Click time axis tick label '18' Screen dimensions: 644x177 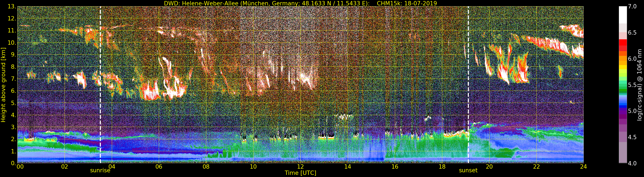point(442,167)
